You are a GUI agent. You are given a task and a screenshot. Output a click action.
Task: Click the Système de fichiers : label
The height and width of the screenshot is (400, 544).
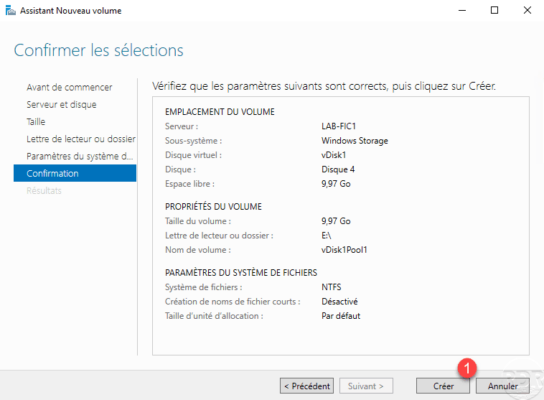coord(204,287)
